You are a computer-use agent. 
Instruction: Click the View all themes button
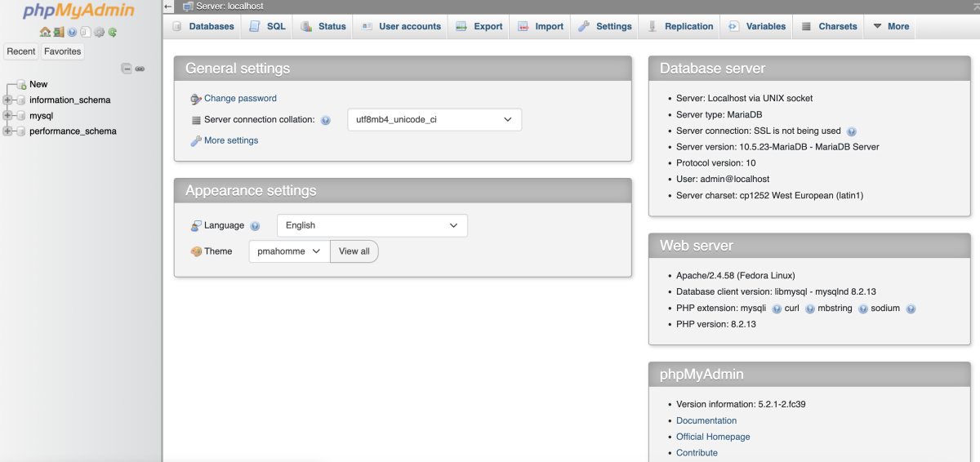pos(354,251)
